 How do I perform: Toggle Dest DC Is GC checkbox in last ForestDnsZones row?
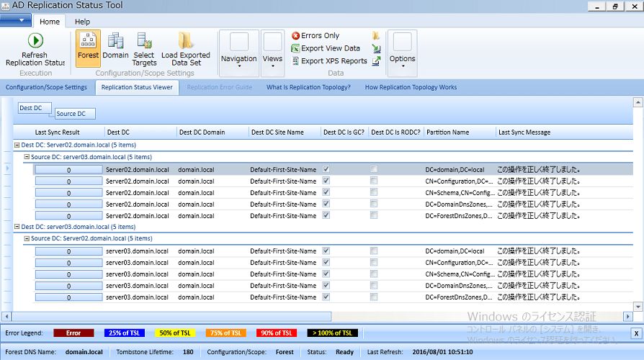[x=326, y=297]
